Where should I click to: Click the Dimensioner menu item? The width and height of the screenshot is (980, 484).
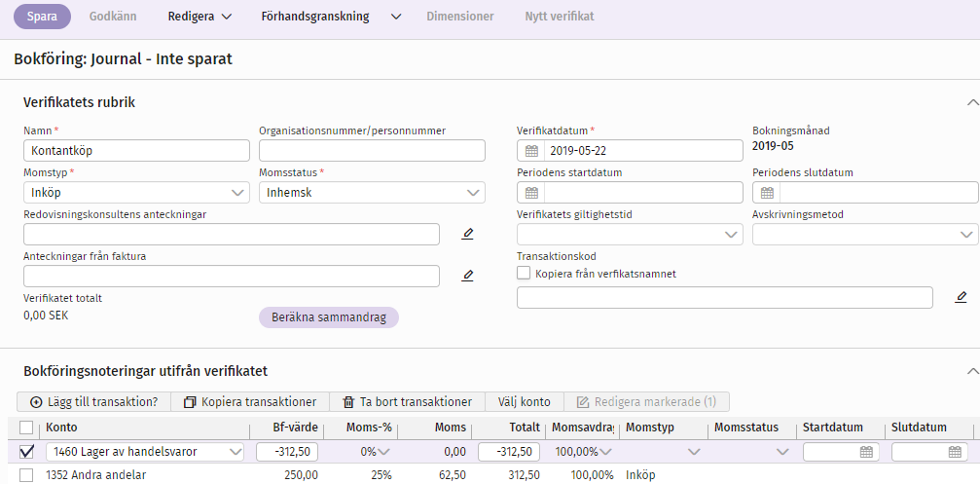(x=460, y=17)
